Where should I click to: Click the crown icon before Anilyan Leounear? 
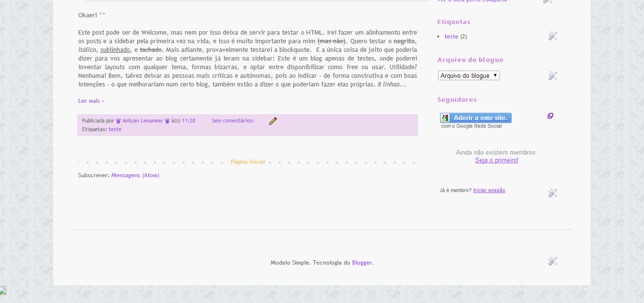pos(119,121)
